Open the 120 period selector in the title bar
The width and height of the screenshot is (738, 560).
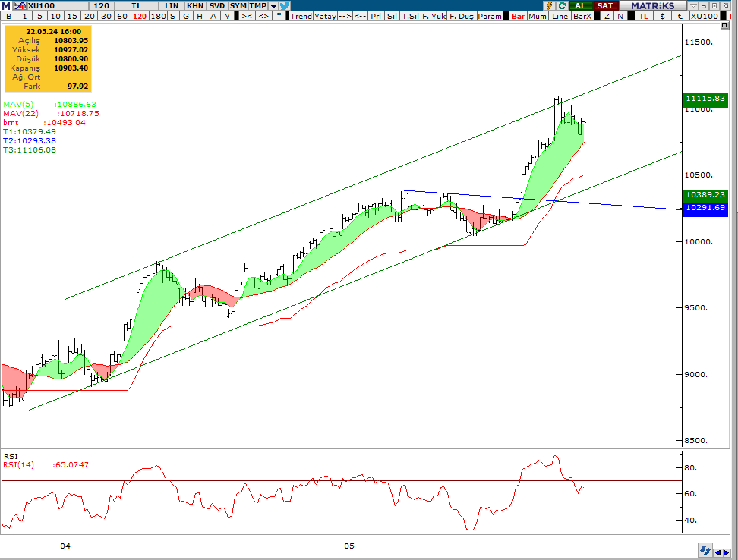tap(101, 5)
